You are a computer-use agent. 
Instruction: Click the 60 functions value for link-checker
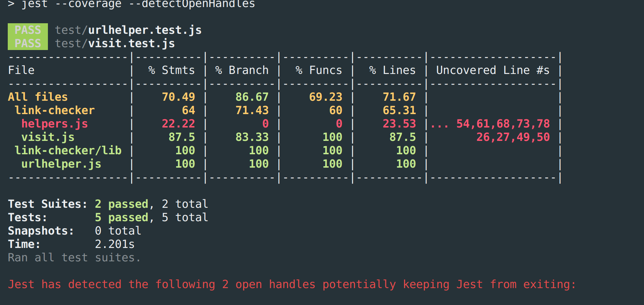pos(336,110)
